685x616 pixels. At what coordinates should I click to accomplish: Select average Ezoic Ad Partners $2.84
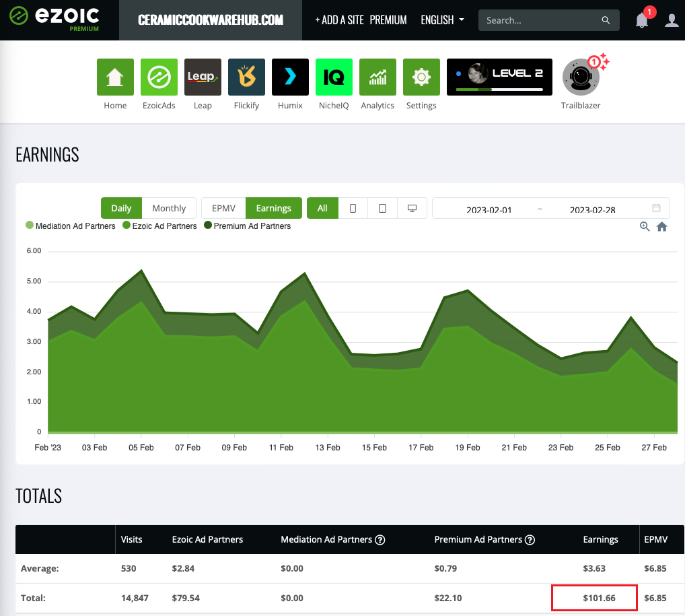click(x=183, y=568)
